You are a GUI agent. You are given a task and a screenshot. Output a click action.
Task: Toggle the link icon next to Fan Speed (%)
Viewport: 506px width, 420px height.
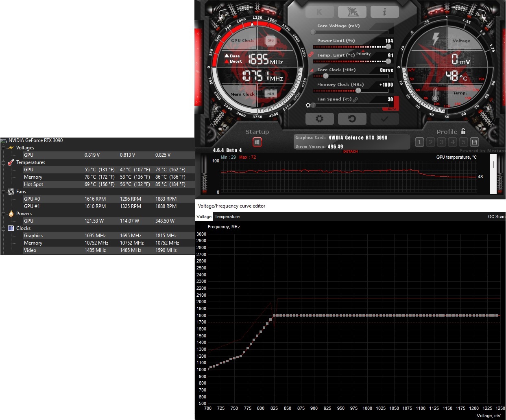(356, 99)
